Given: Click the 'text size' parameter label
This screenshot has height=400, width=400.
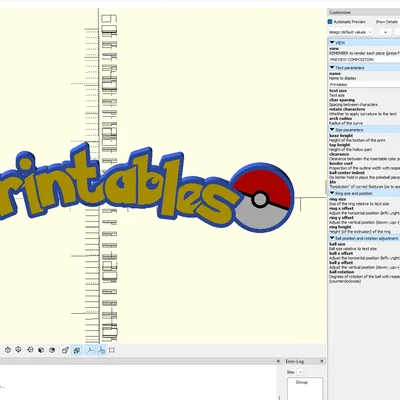Looking at the screenshot, I should (338, 91).
